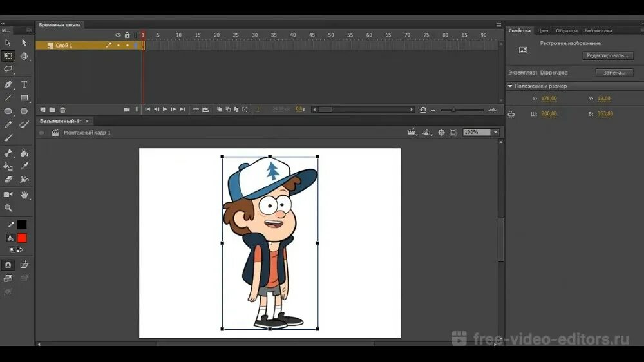
Task: Toggle outline color square of Слой 1
Action: coord(136,46)
